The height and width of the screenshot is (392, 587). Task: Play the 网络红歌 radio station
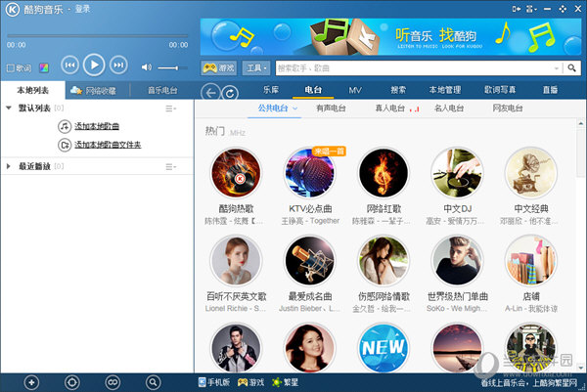coord(384,172)
